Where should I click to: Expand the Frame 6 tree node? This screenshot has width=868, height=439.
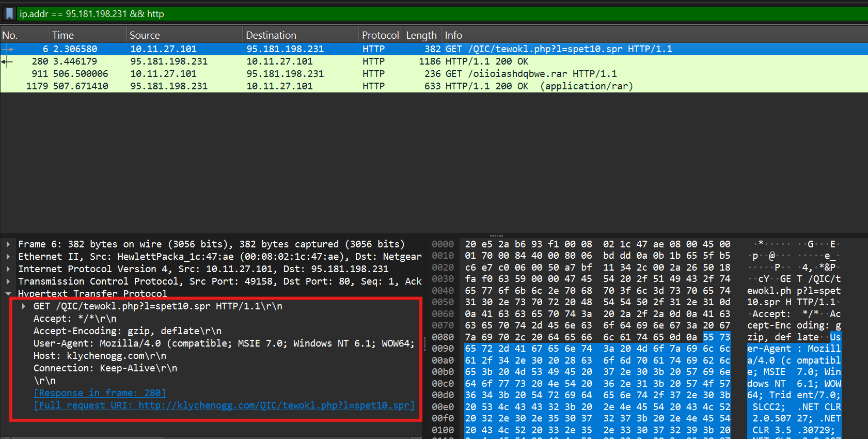[x=8, y=244]
